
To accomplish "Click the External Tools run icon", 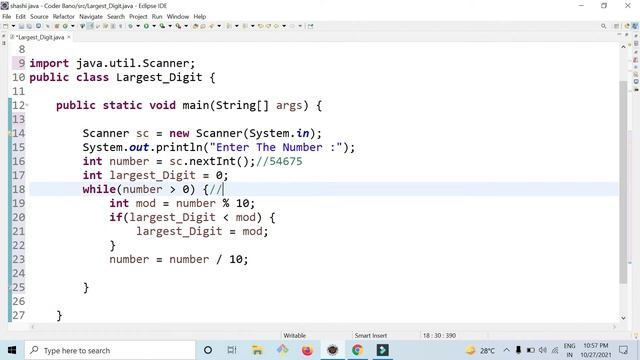I will point(178,26).
